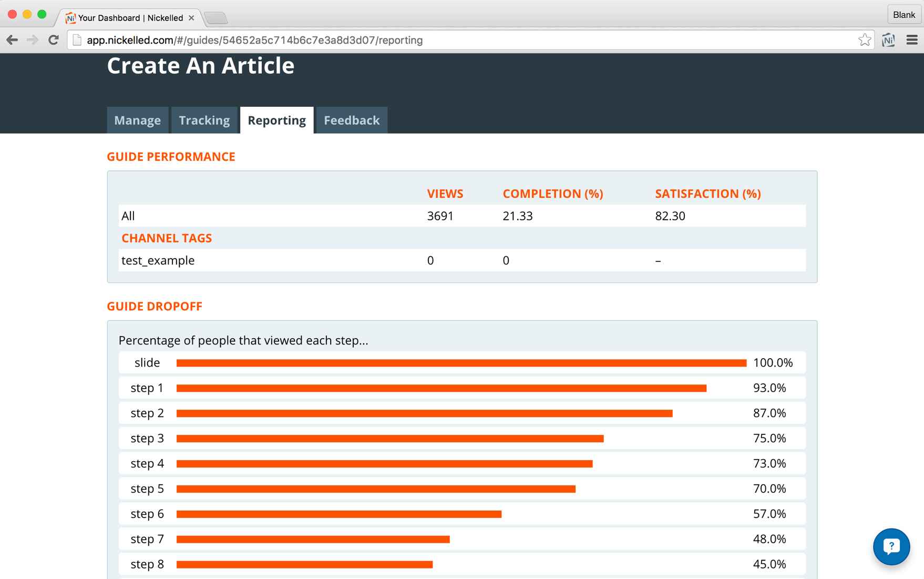The image size is (924, 579).
Task: Select Your Dashboard | Nickelled browser tab
Action: click(130, 18)
